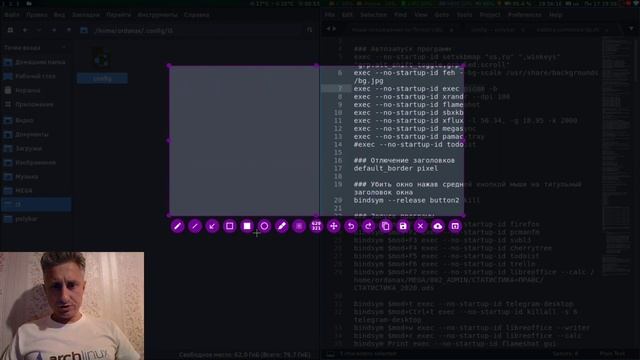Cancel the capture with the X button

(x=420, y=226)
